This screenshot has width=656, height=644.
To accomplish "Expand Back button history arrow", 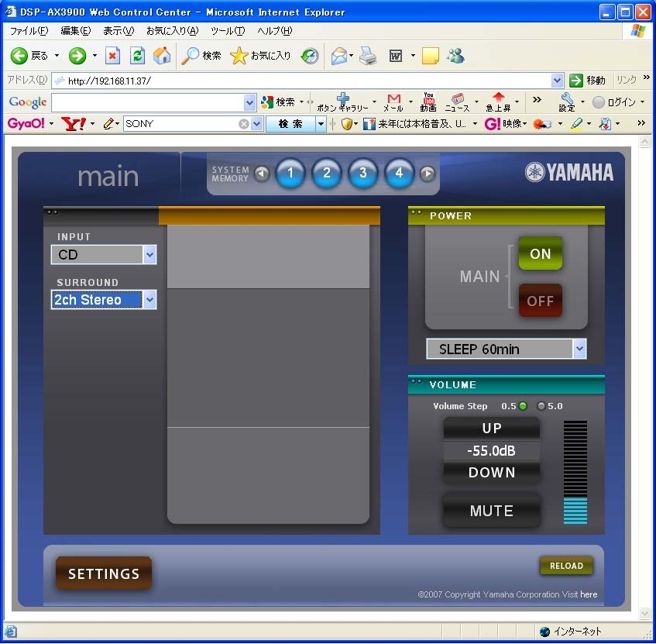I will pyautogui.click(x=57, y=56).
